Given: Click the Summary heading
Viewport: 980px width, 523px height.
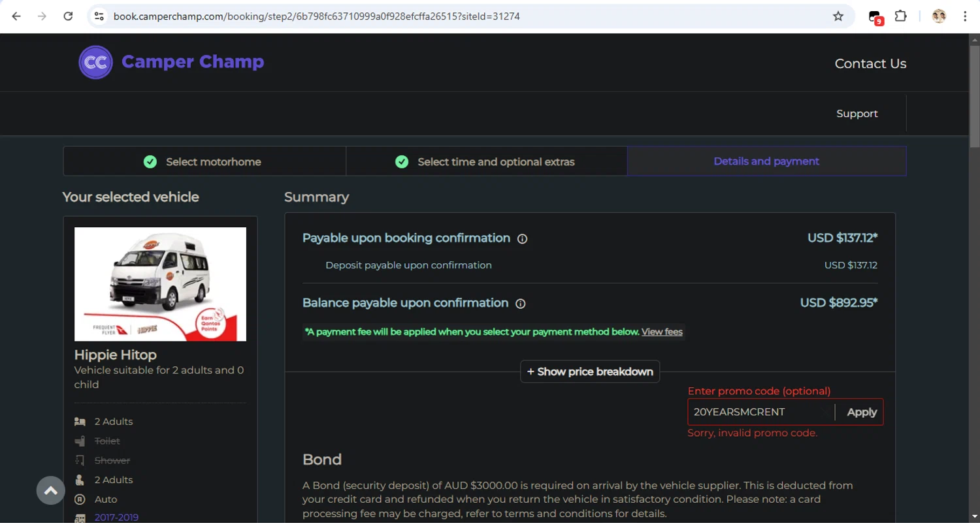Looking at the screenshot, I should pyautogui.click(x=317, y=197).
